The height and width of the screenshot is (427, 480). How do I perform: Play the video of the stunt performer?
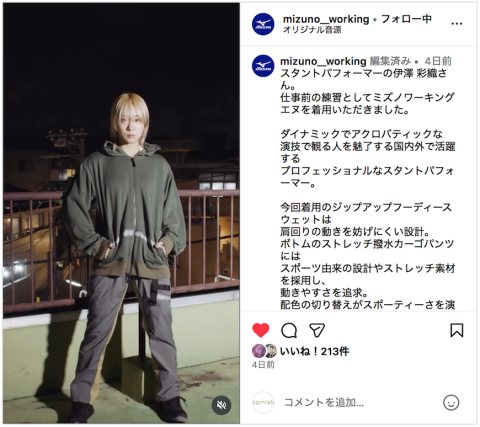(121, 213)
